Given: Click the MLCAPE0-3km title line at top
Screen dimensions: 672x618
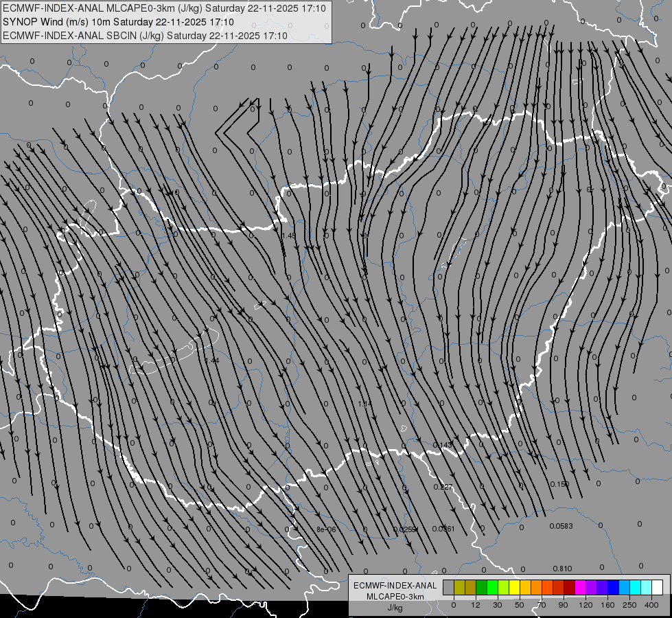Looking at the screenshot, I should pyautogui.click(x=164, y=8).
